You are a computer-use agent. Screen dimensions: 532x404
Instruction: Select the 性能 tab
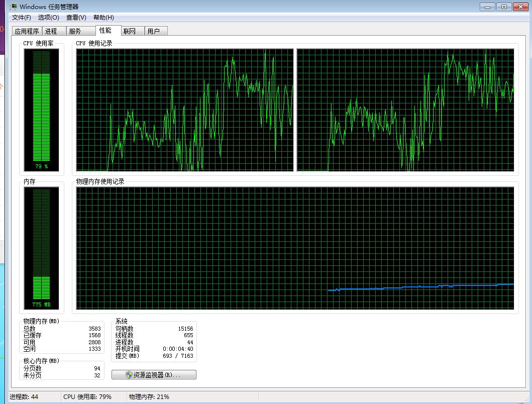click(108, 31)
